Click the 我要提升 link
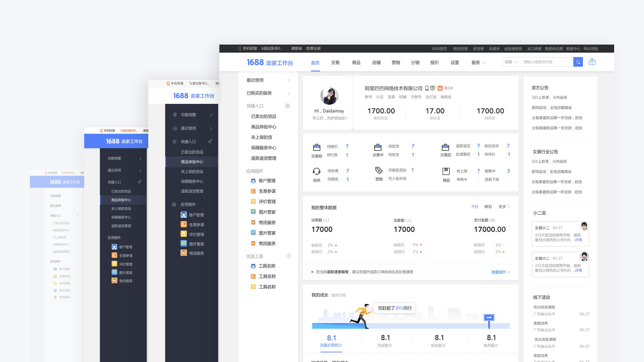This screenshot has width=644, height=362. coord(500,272)
